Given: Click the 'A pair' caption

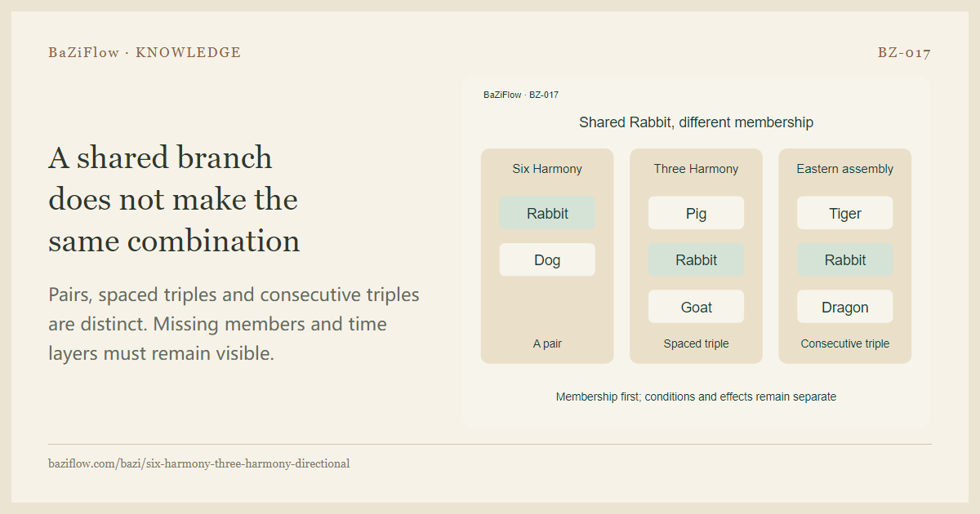Looking at the screenshot, I should coord(547,343).
